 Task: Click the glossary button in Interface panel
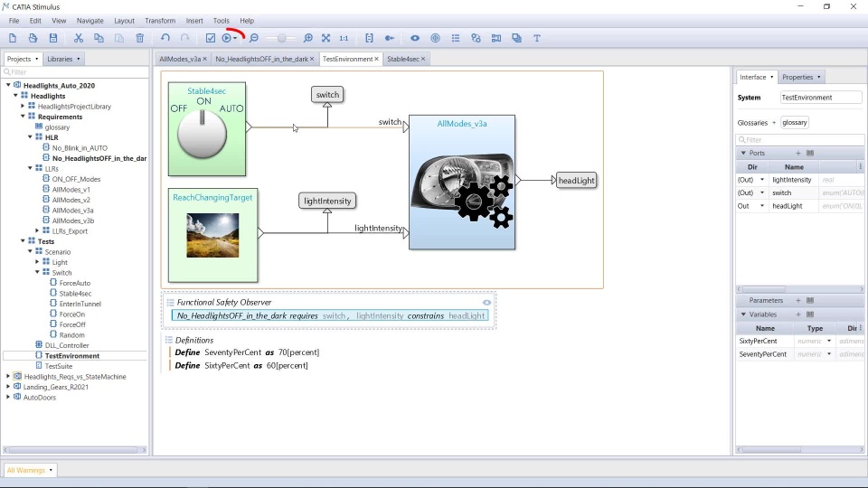tap(795, 122)
